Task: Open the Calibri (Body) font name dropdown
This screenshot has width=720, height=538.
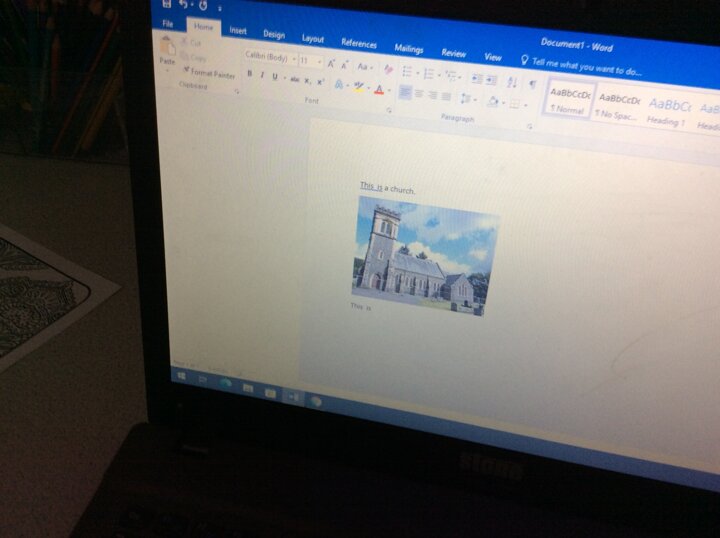Action: click(x=269, y=58)
